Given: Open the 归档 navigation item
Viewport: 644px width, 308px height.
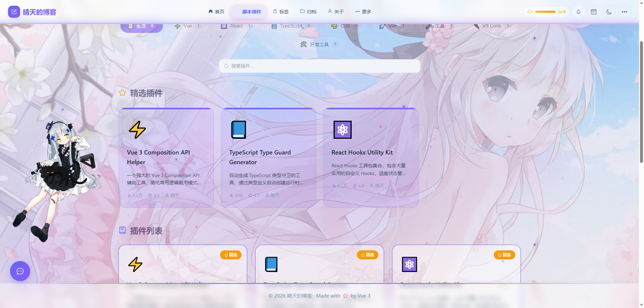Looking at the screenshot, I should click(308, 12).
